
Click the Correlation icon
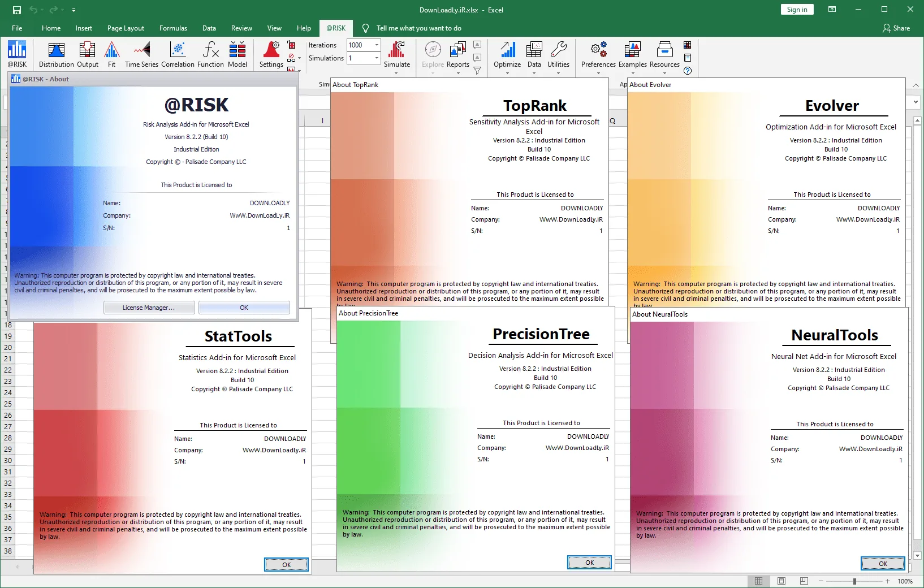(x=178, y=55)
